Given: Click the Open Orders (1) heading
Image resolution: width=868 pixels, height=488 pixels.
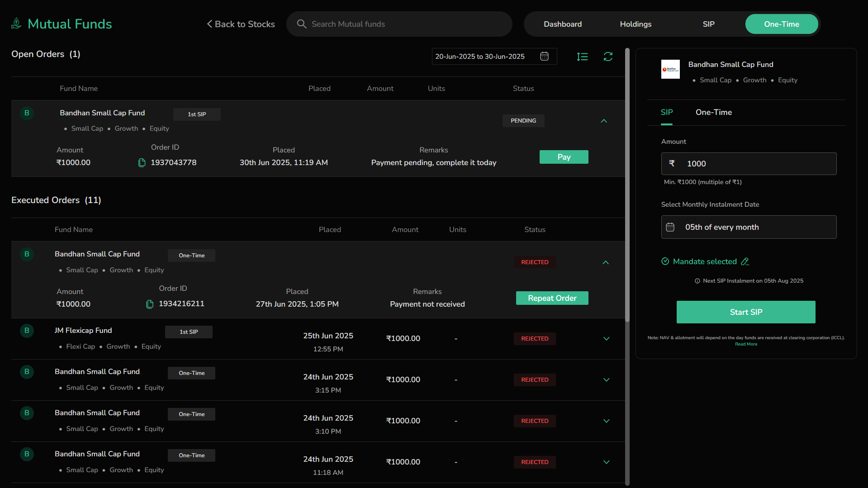Looking at the screenshot, I should [46, 54].
